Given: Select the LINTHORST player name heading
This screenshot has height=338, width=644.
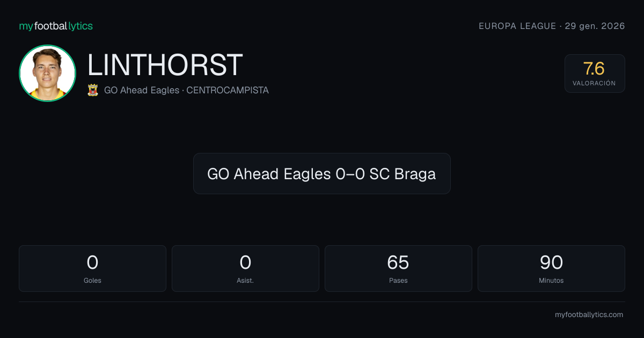Looking at the screenshot, I should click(x=165, y=65).
